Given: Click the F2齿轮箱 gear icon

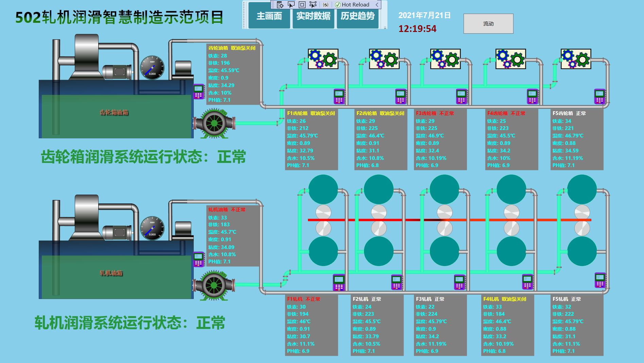Looking at the screenshot, I should pyautogui.click(x=384, y=59).
